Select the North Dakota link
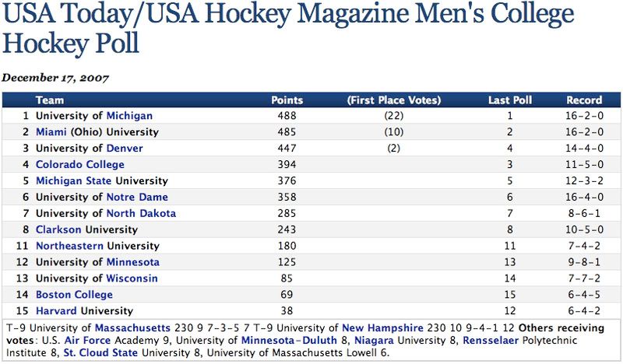 [141, 214]
